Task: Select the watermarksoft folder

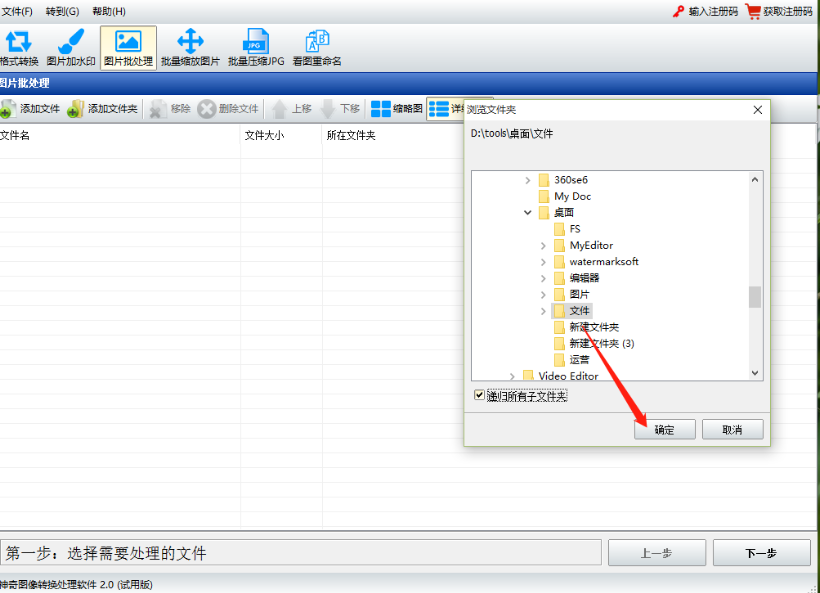Action: point(596,262)
